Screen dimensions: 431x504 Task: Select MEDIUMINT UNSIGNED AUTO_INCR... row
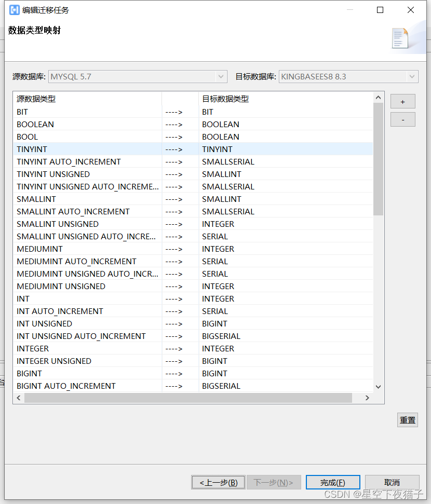point(87,274)
